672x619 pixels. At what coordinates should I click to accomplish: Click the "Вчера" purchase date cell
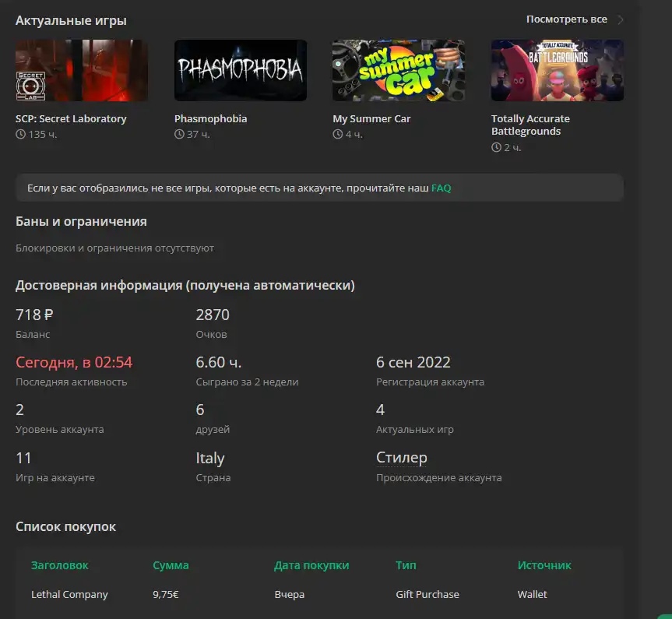290,594
